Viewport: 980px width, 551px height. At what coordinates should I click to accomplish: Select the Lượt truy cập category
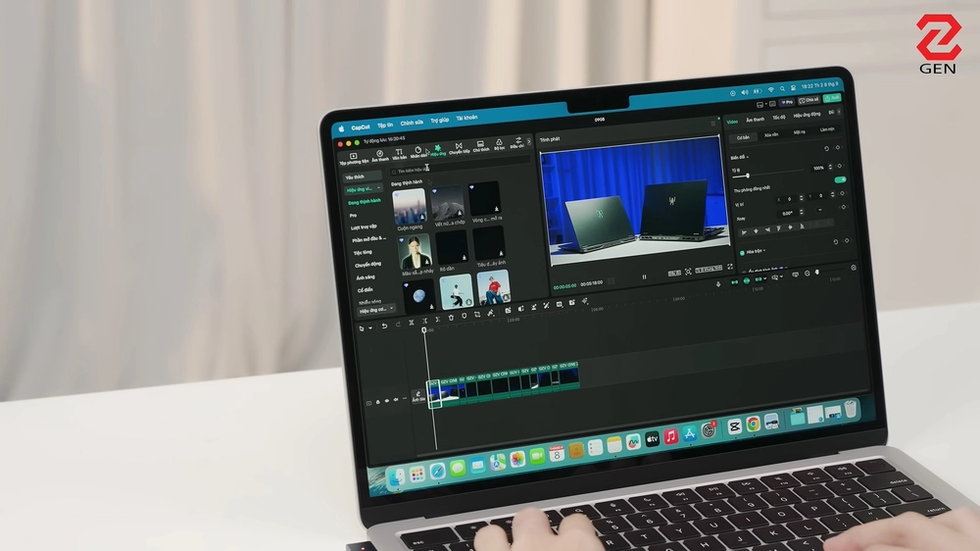(364, 226)
